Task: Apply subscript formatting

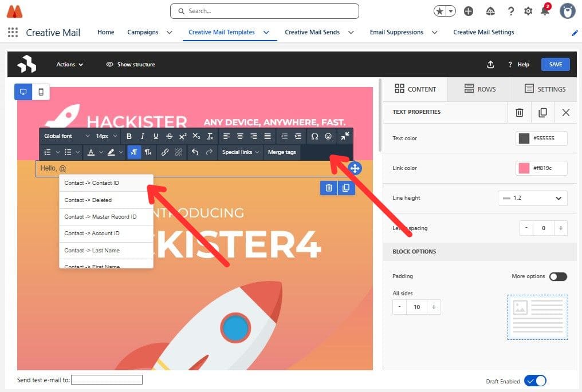Action: [x=196, y=136]
